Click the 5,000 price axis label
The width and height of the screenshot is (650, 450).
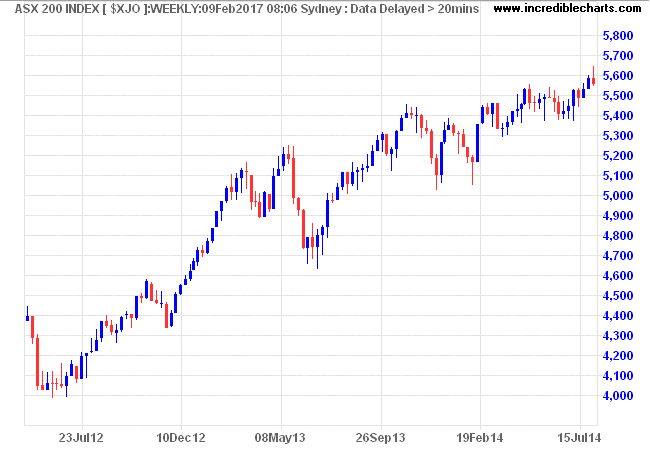(x=618, y=196)
